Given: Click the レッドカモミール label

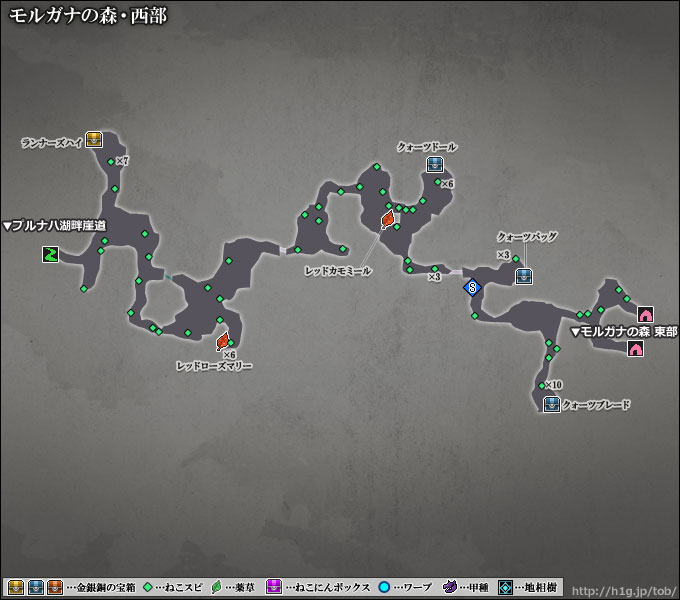Looking at the screenshot, I should 338,271.
